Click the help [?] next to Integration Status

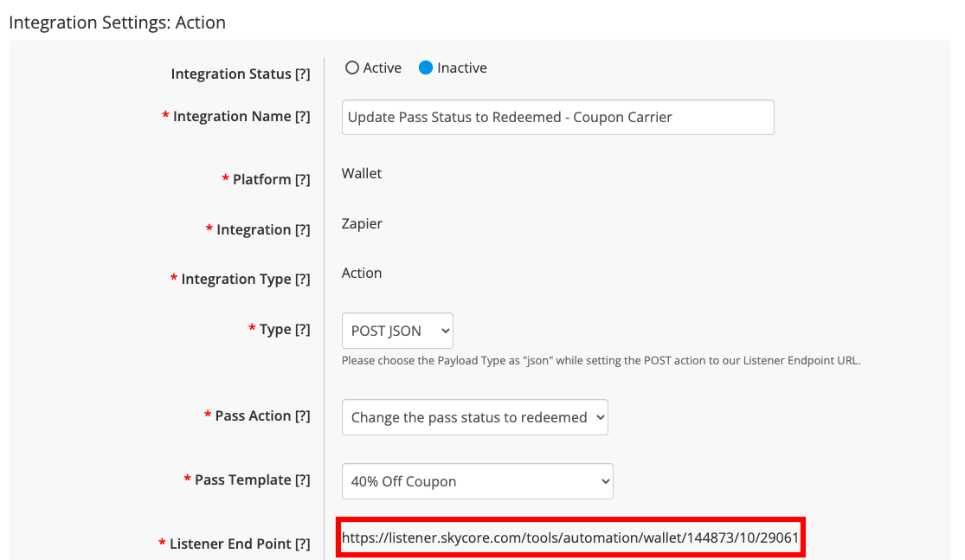pyautogui.click(x=302, y=74)
